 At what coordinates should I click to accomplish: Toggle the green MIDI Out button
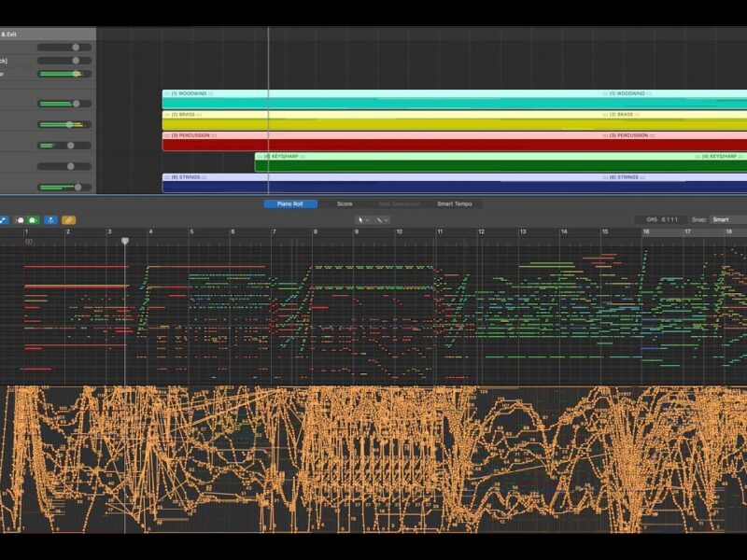pyautogui.click(x=33, y=220)
